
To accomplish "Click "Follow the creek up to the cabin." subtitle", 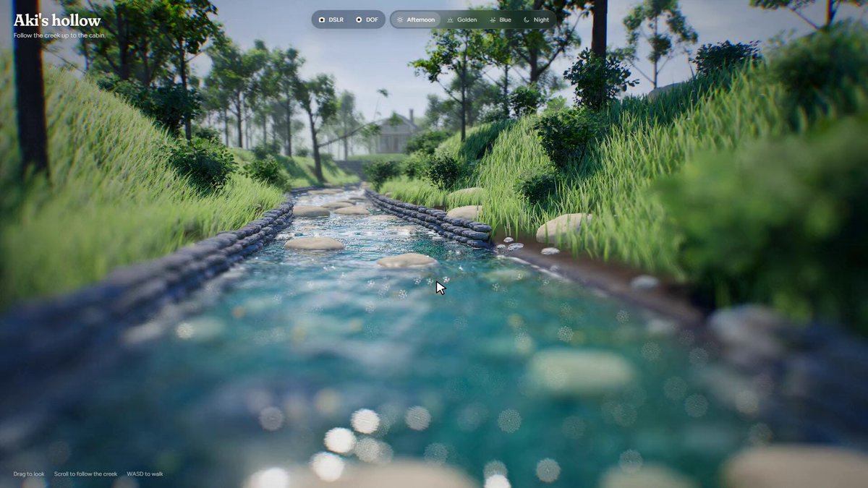I will pyautogui.click(x=59, y=35).
